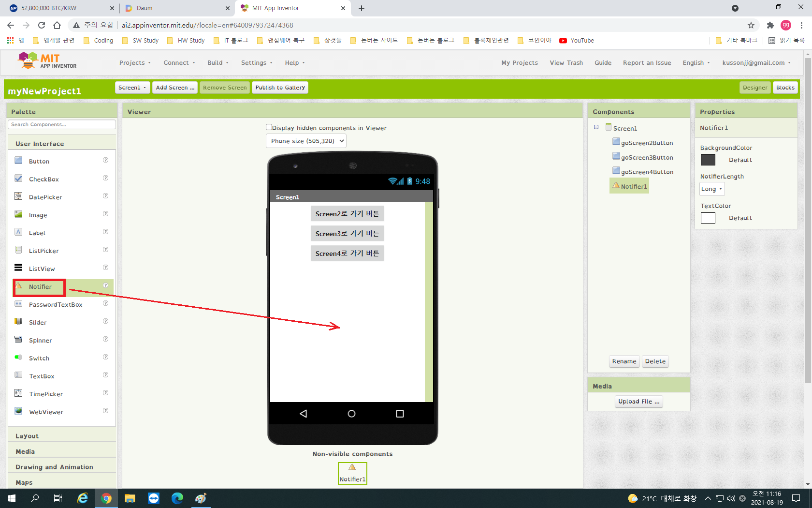Image resolution: width=812 pixels, height=508 pixels.
Task: Pick the BackgroundColor swatch
Action: 708,160
